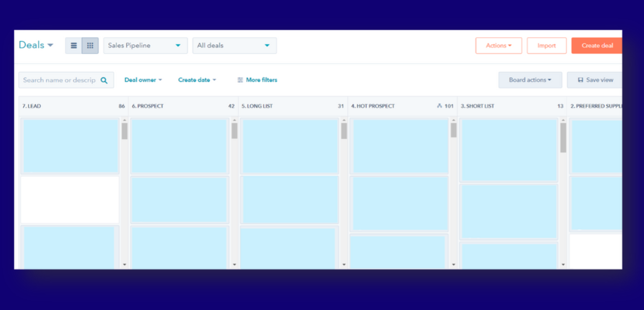Open the Board actions menu
The image size is (644, 310).
[x=530, y=80]
